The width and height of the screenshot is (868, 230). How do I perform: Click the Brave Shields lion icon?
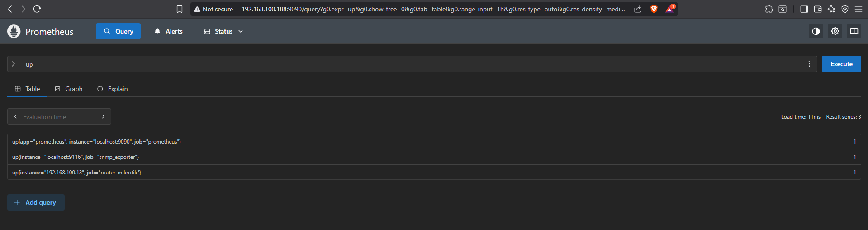point(654,9)
